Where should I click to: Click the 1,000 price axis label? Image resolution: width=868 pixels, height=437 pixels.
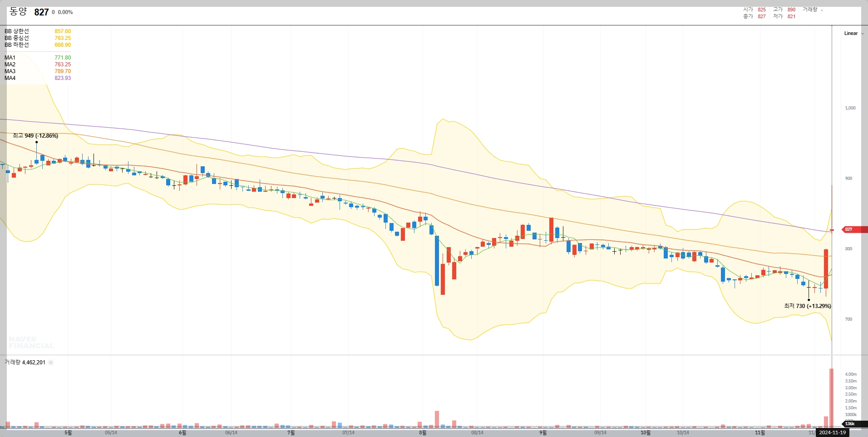850,108
